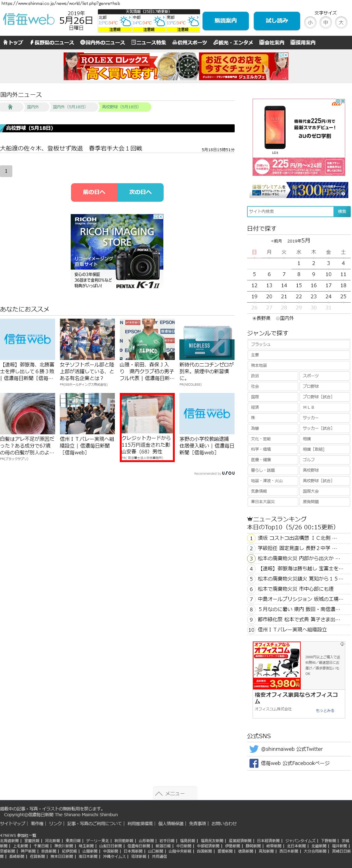Open 個人情報保護 footer link
352x868 pixels.
pos(171,824)
